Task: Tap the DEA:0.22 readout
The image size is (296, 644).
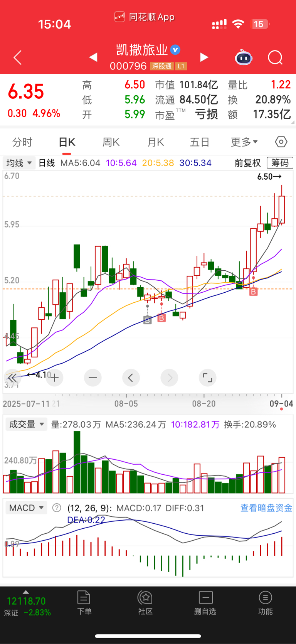Action: point(86,520)
